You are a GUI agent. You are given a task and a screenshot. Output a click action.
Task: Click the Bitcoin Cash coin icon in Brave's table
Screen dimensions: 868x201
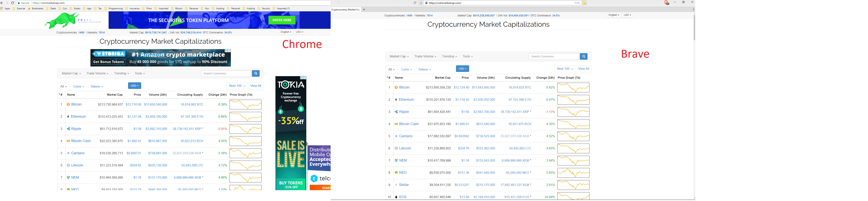[396, 124]
